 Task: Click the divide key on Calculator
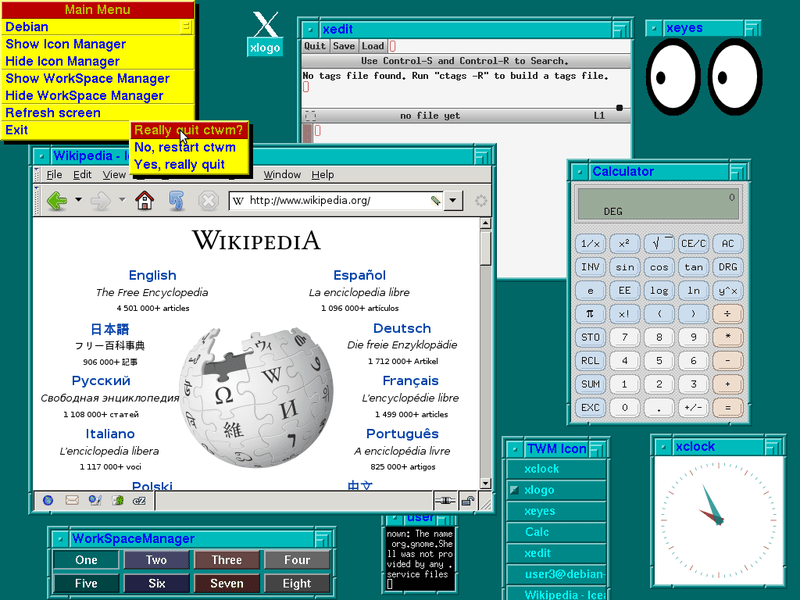click(x=728, y=314)
